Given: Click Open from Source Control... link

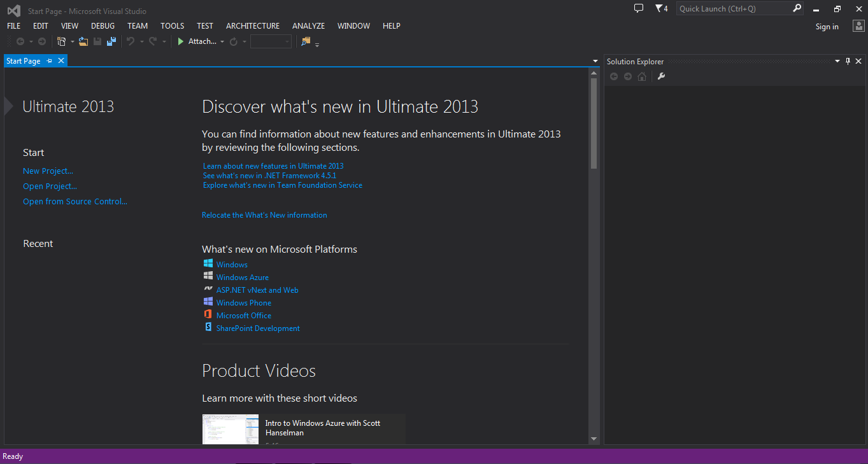Looking at the screenshot, I should pos(75,201).
